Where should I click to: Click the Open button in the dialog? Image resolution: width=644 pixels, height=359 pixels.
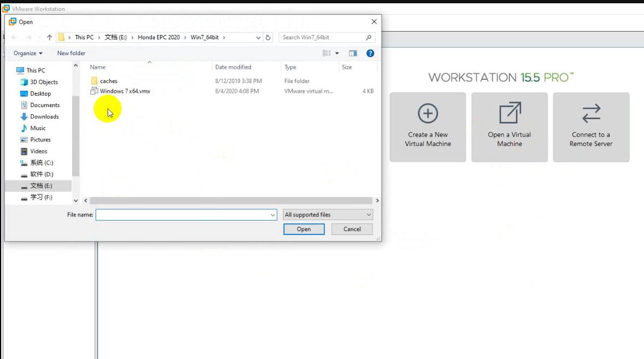tap(304, 229)
